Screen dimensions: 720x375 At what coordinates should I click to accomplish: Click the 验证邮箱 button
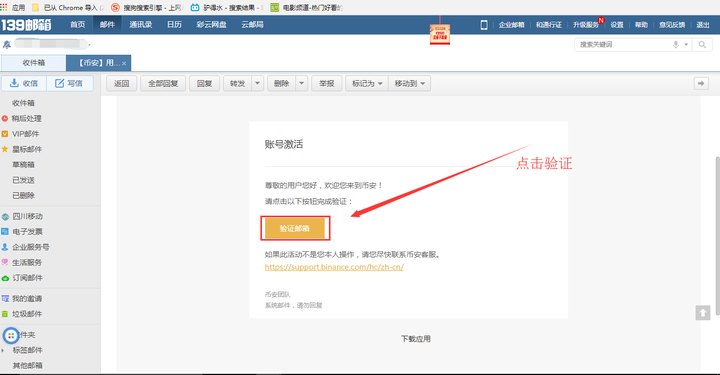click(295, 228)
